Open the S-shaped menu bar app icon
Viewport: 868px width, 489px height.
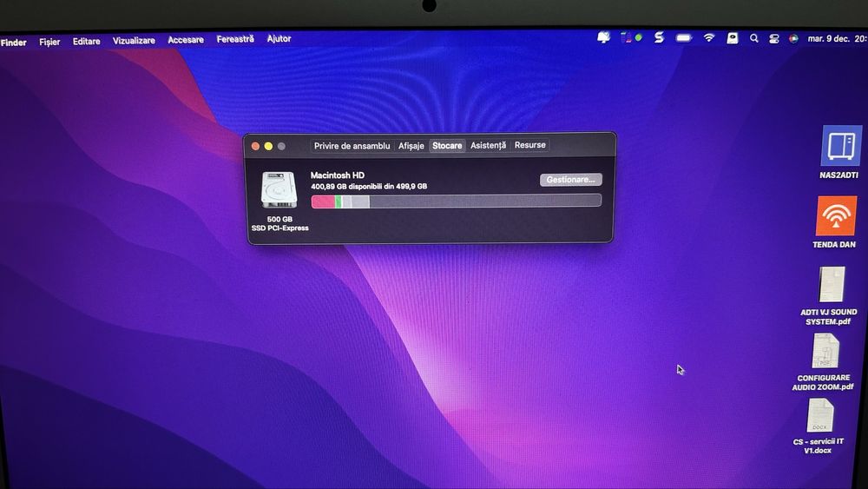click(x=659, y=37)
